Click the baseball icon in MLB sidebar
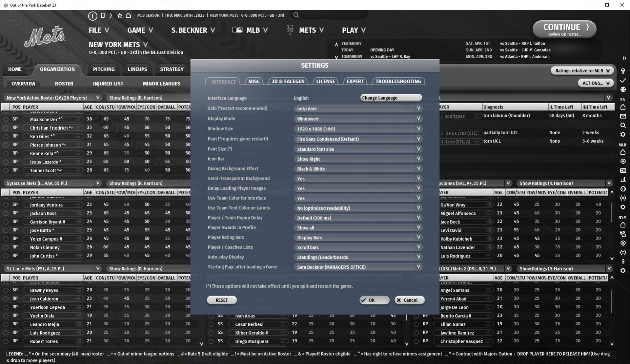 tap(623, 189)
